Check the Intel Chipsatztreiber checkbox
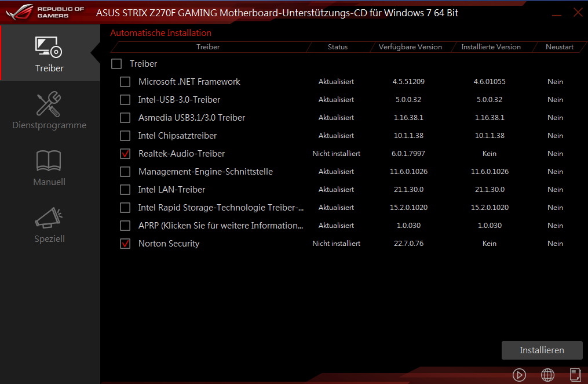The image size is (588, 384). pyautogui.click(x=125, y=136)
